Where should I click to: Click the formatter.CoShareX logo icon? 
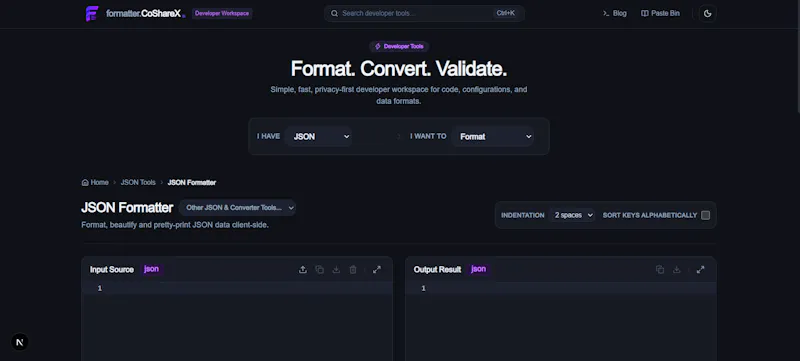(92, 14)
